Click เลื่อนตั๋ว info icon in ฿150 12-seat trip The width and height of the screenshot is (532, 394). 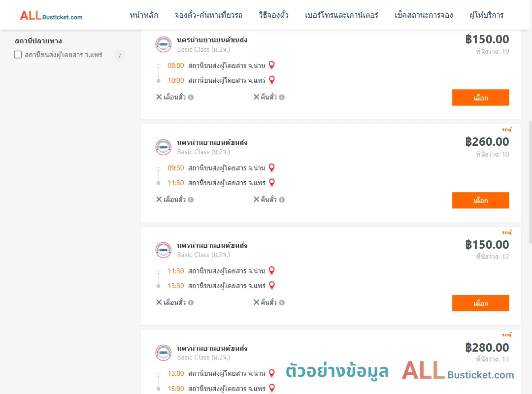(x=191, y=303)
